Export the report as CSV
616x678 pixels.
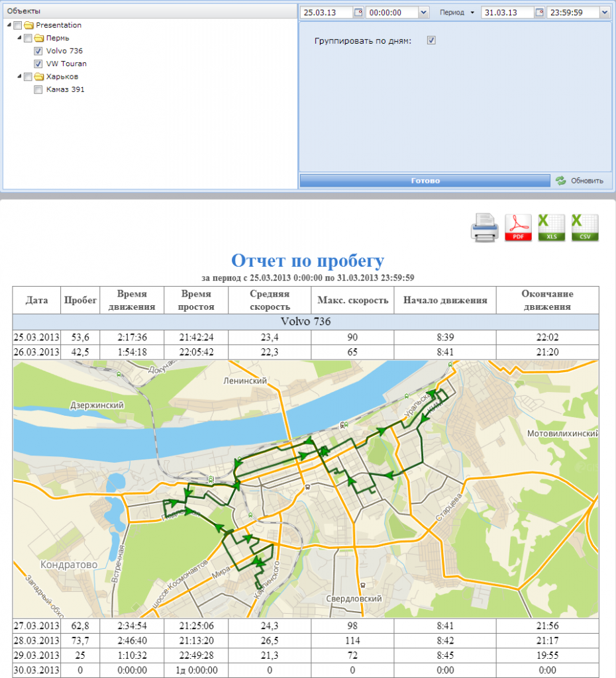584,228
